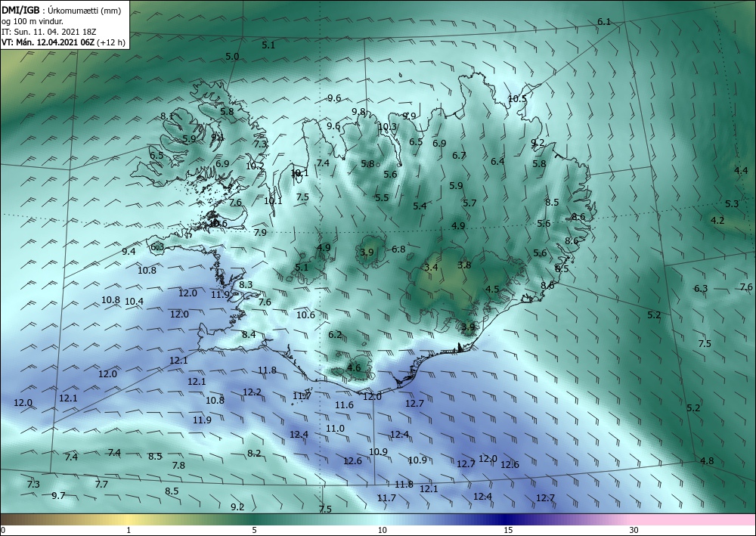The image size is (756, 536).
Task: Click the 4.2 value on the map
Action: pyautogui.click(x=718, y=220)
